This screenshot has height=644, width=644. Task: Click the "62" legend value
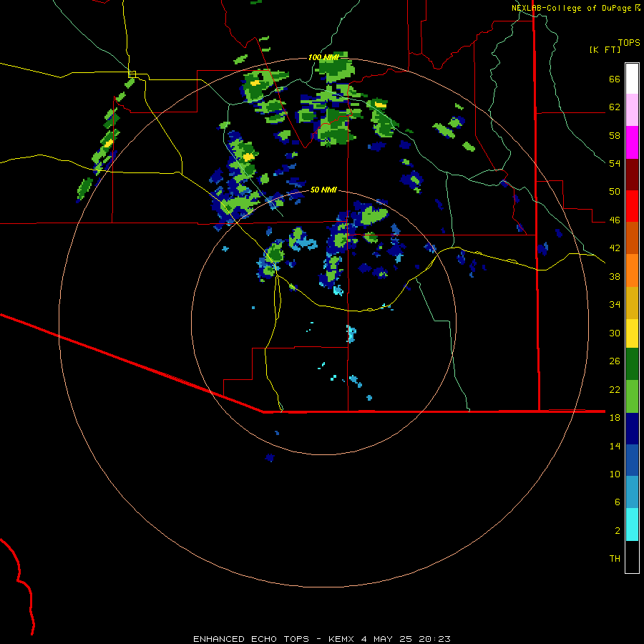tap(615, 107)
